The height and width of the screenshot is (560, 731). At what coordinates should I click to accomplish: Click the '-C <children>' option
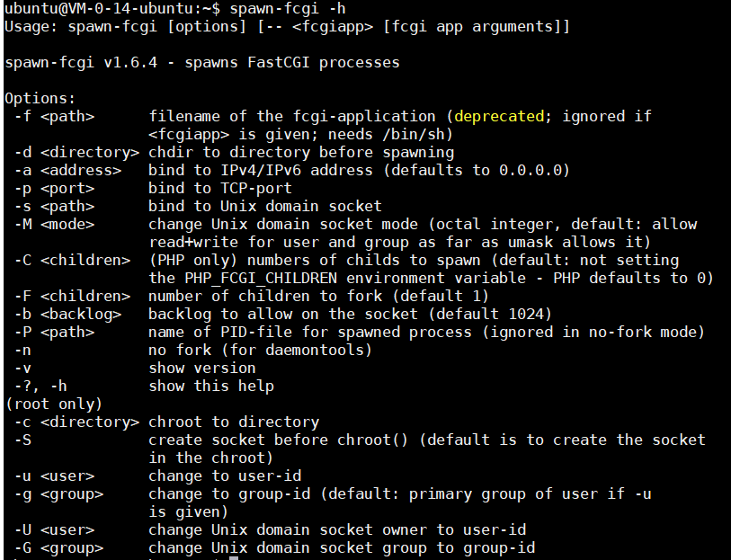click(72, 260)
